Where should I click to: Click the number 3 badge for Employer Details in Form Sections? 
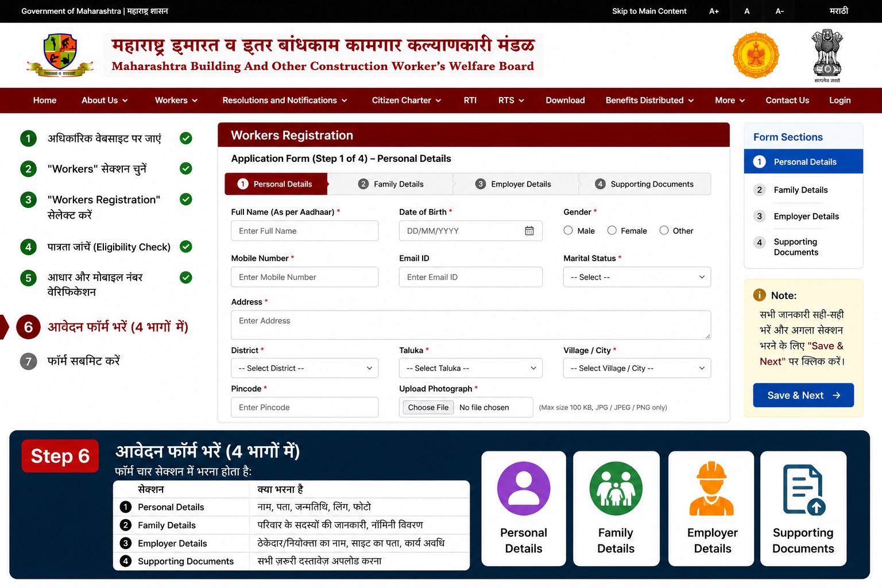pos(760,216)
